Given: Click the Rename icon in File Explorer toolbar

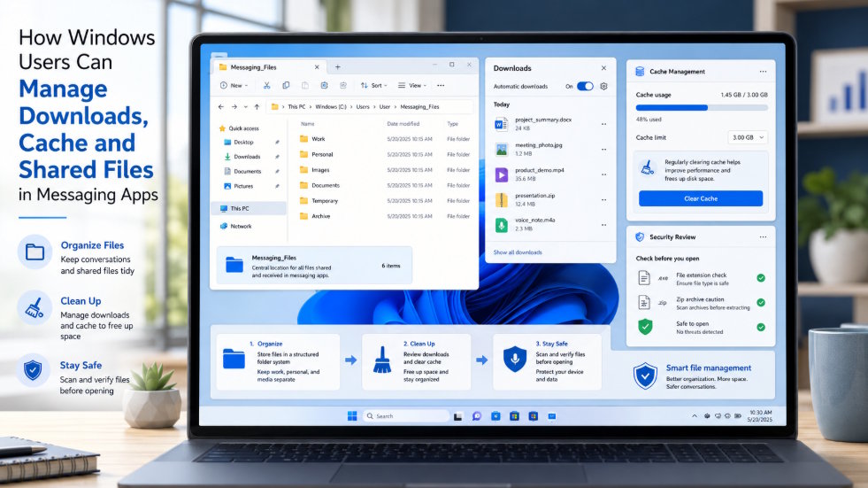Looking at the screenshot, I should (325, 85).
